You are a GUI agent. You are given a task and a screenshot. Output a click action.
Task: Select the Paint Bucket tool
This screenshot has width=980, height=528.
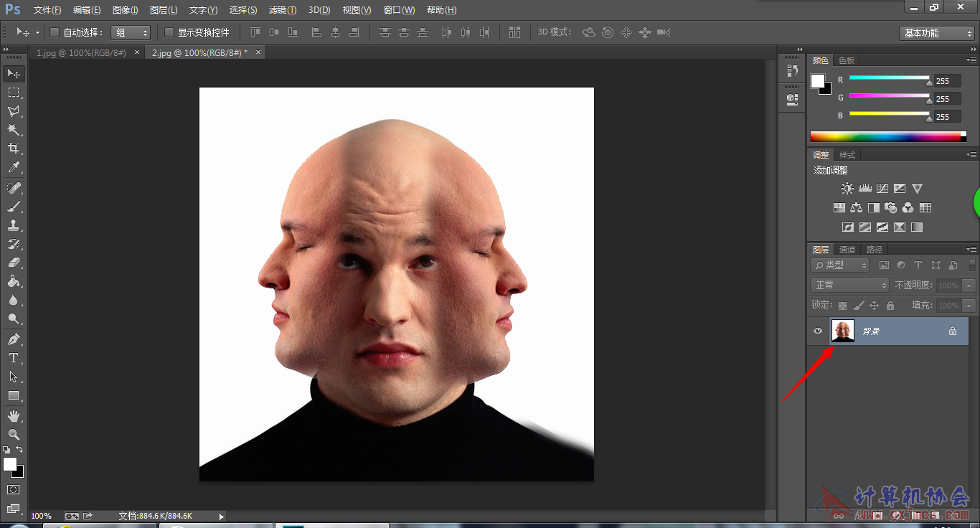click(x=14, y=281)
